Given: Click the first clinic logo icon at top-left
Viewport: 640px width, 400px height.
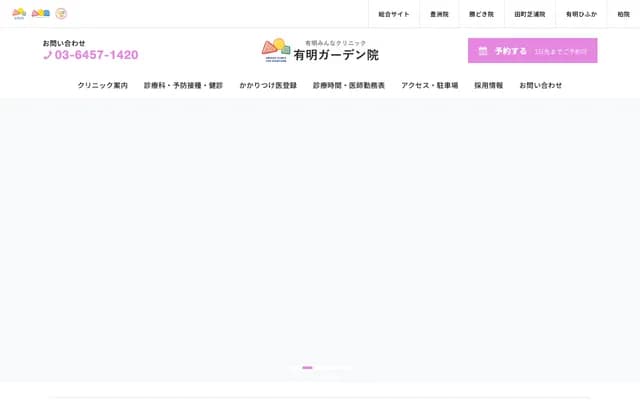Looking at the screenshot, I should pyautogui.click(x=19, y=14).
